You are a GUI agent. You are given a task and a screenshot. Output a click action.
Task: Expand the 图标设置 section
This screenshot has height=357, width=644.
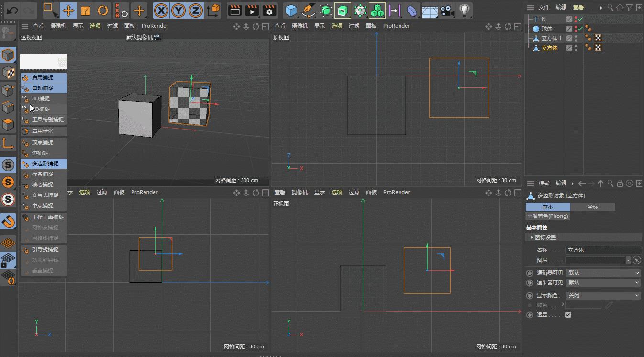click(x=545, y=238)
